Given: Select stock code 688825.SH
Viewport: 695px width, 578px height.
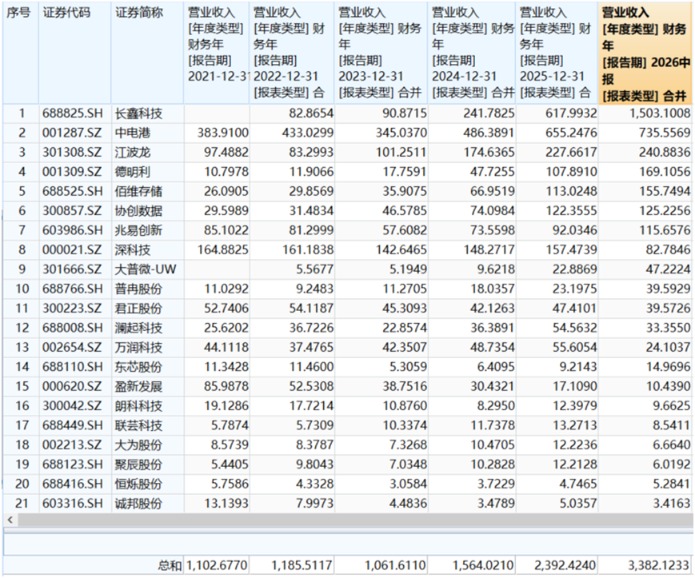Looking at the screenshot, I should click(72, 113).
